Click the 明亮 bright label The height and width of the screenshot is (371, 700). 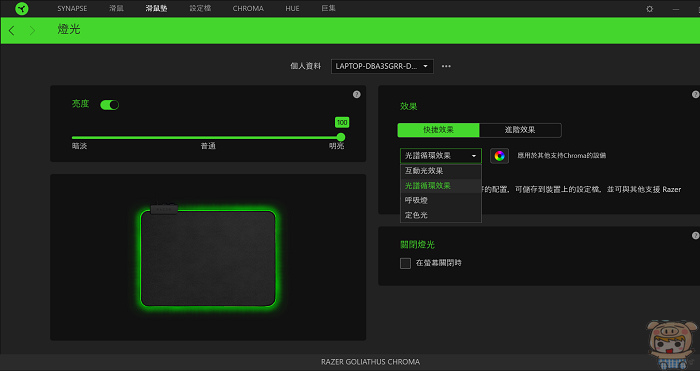[337, 146]
